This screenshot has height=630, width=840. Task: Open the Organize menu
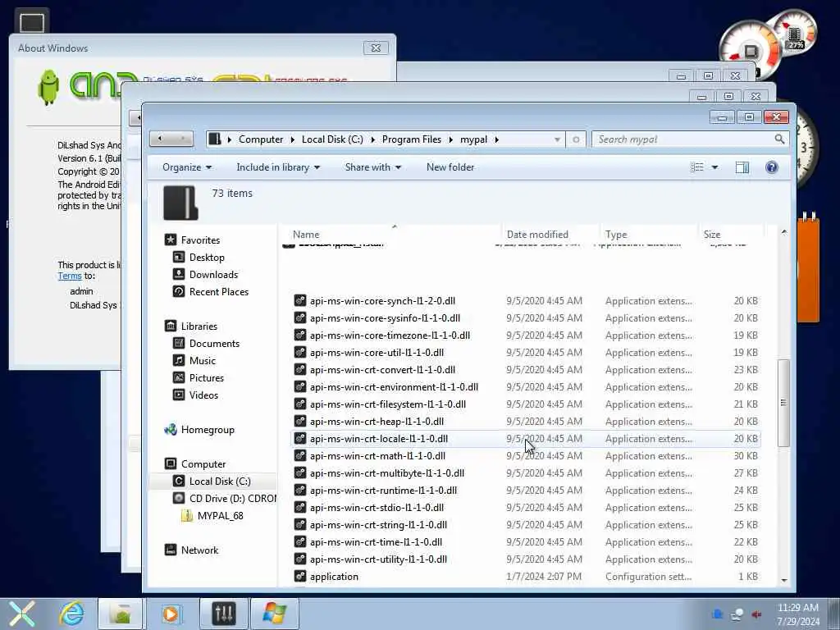[x=187, y=167]
